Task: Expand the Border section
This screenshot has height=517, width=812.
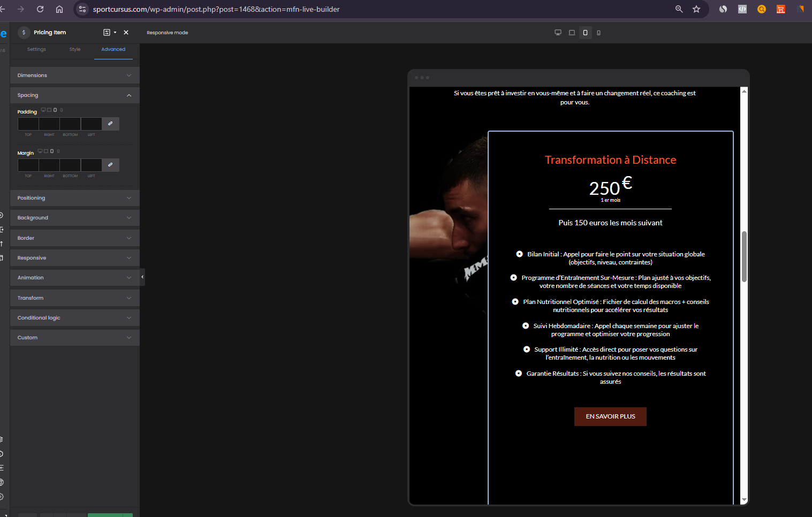Action: 74,238
